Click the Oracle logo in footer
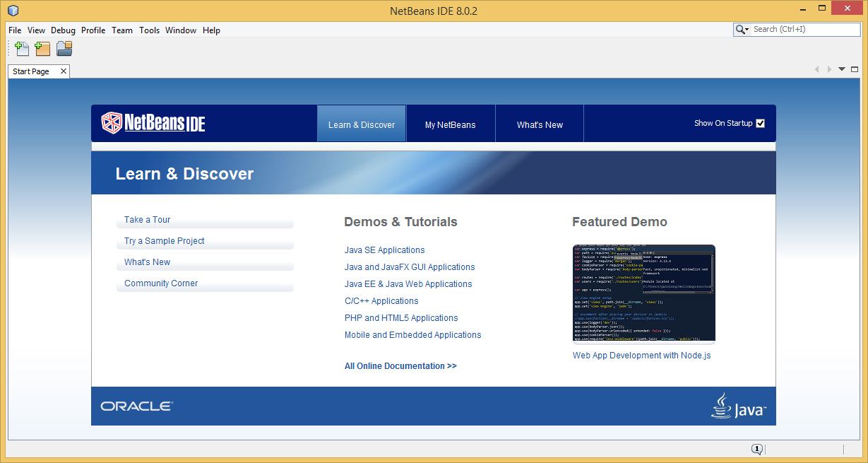This screenshot has width=868, height=463. pyautogui.click(x=136, y=406)
